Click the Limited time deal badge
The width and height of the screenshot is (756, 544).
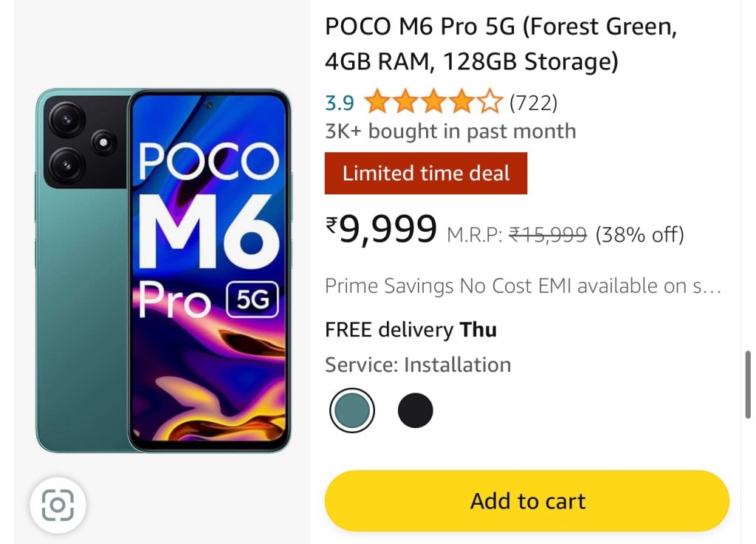[426, 173]
